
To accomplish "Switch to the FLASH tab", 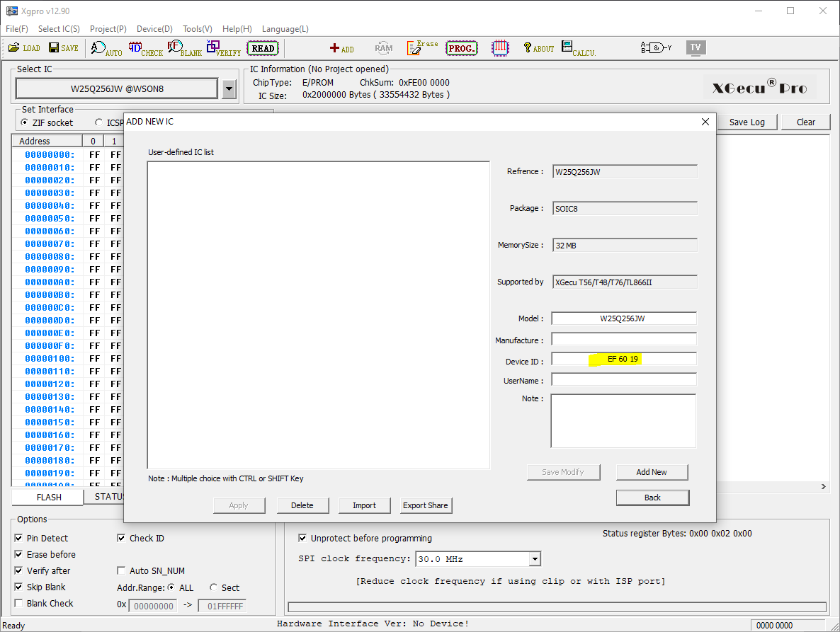I will click(x=49, y=497).
